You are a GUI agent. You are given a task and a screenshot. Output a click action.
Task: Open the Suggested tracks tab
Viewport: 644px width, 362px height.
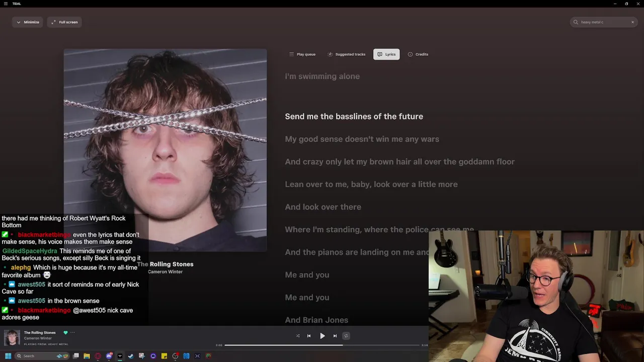pos(347,54)
